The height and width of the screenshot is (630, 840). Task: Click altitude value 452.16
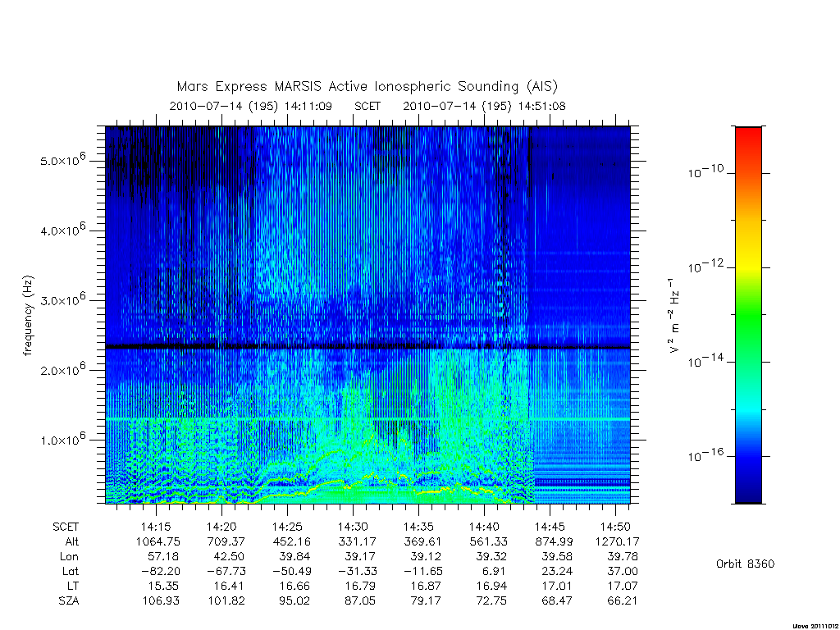[x=291, y=541]
